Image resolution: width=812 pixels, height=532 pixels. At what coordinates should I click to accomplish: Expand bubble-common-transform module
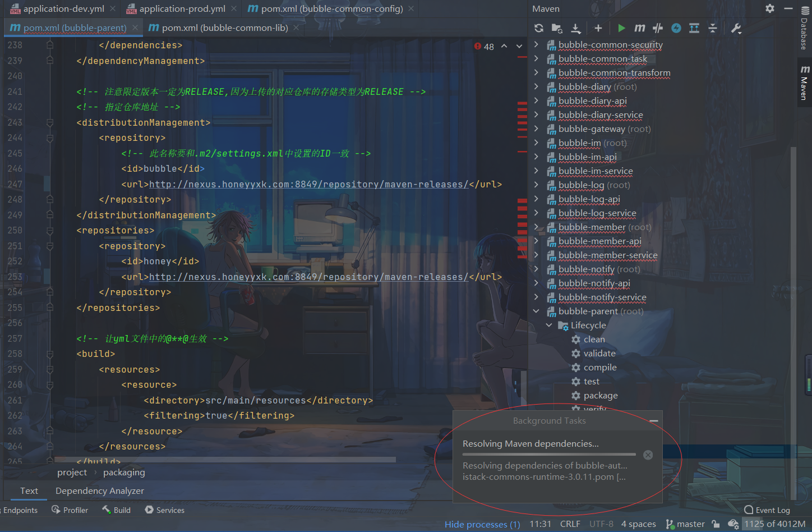[x=536, y=72]
